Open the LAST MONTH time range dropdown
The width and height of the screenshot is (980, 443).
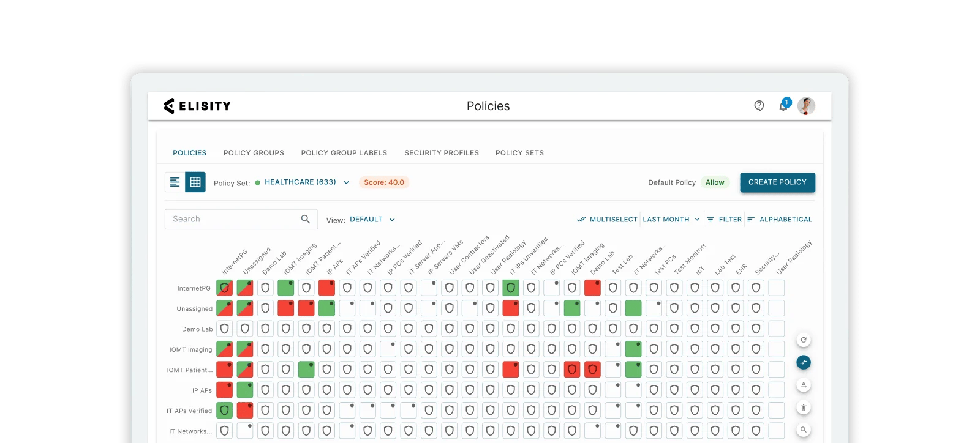click(671, 219)
